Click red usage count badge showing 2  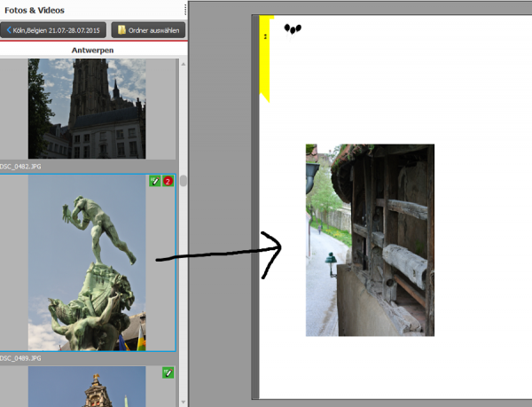click(x=168, y=181)
